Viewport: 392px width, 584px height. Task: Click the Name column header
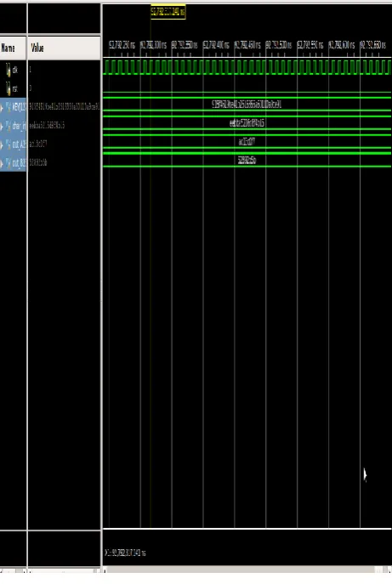point(13,48)
